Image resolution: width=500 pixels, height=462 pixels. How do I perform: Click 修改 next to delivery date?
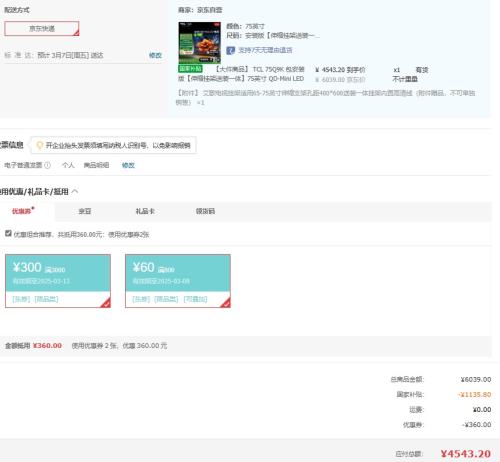click(155, 55)
